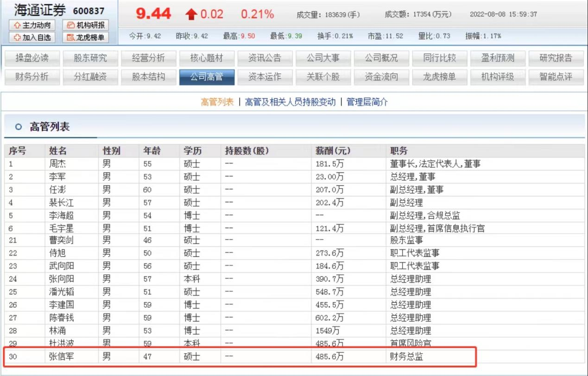The width and height of the screenshot is (588, 376).
Task: Click the red up-arrow price change icon
Action: (191, 15)
